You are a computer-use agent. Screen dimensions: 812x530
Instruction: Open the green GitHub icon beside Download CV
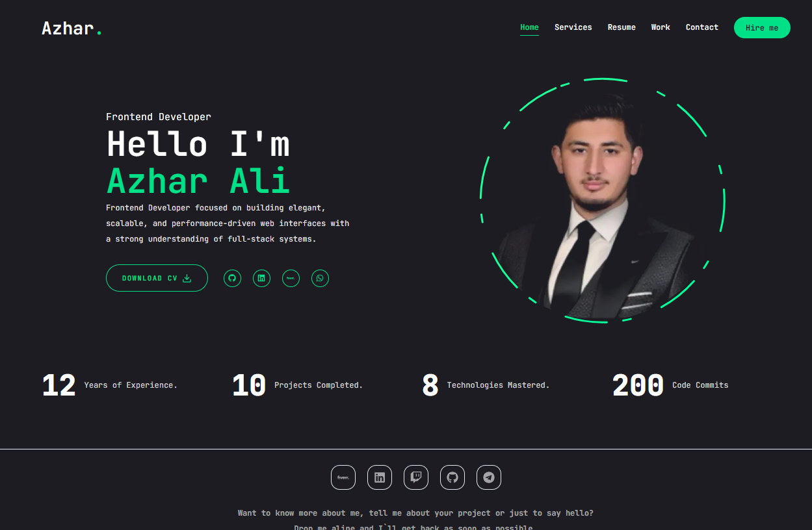[x=232, y=278]
